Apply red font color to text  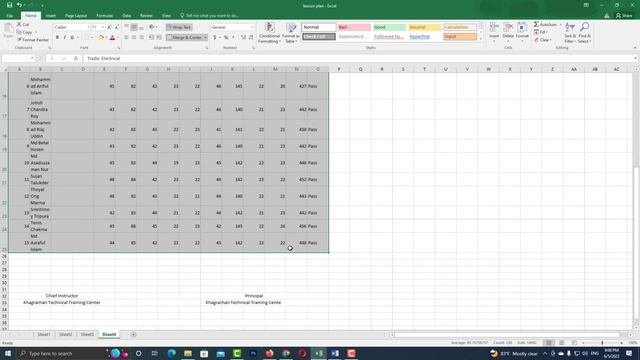pos(112,37)
